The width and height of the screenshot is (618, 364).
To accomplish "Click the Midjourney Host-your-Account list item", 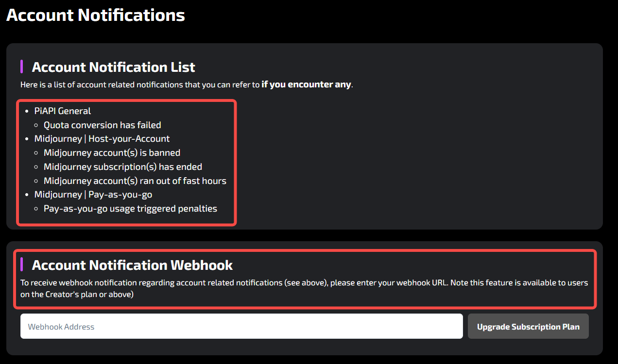I will [102, 138].
